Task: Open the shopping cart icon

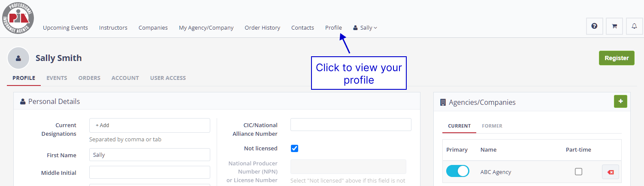Action: click(x=614, y=26)
